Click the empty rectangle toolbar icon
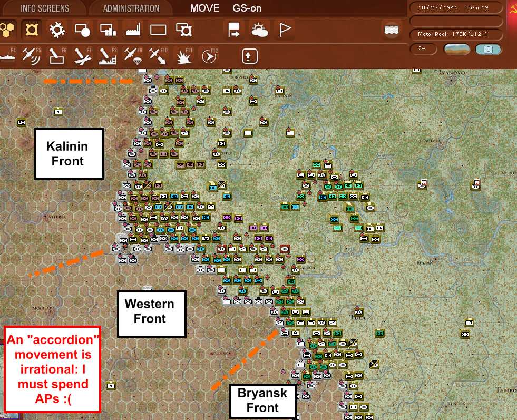The width and height of the screenshot is (517, 420). [158, 30]
